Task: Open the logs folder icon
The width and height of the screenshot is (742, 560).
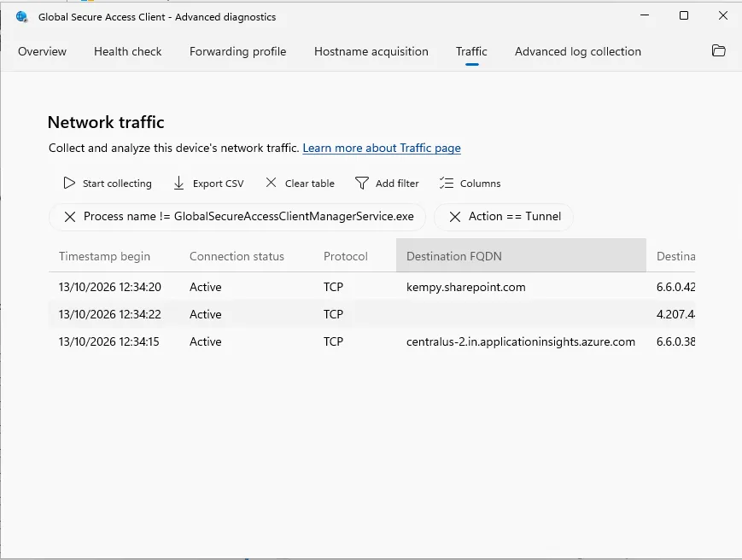Action: click(x=718, y=50)
